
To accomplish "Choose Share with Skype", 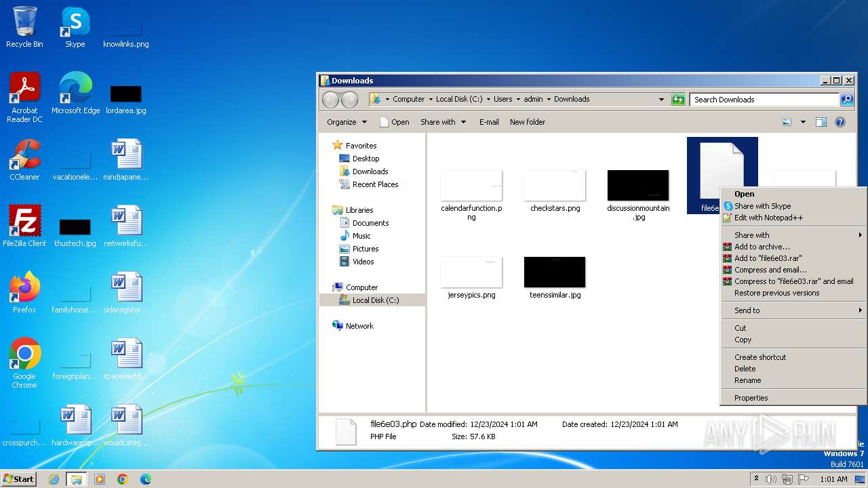I will point(793,206).
